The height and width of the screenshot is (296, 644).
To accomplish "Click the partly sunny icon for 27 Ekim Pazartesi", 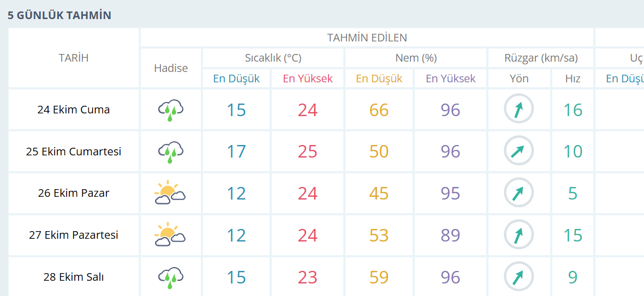I will (170, 235).
